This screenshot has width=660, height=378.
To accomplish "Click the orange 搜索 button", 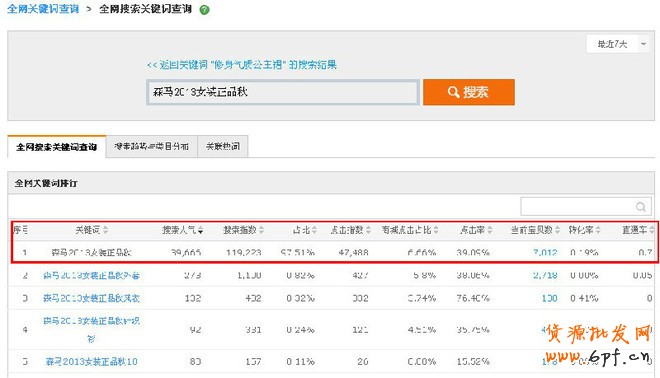I will coord(468,92).
